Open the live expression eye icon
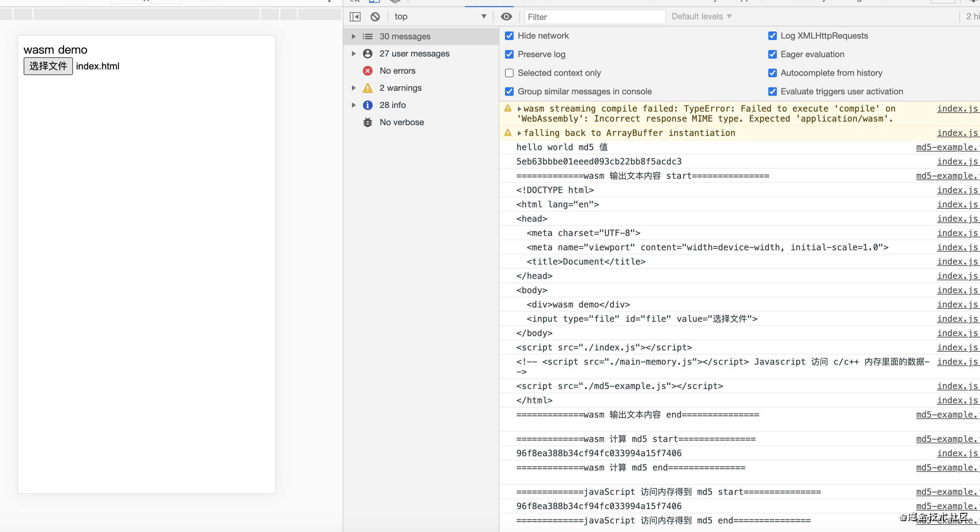Screen dimensions: 980x532 (x=506, y=17)
